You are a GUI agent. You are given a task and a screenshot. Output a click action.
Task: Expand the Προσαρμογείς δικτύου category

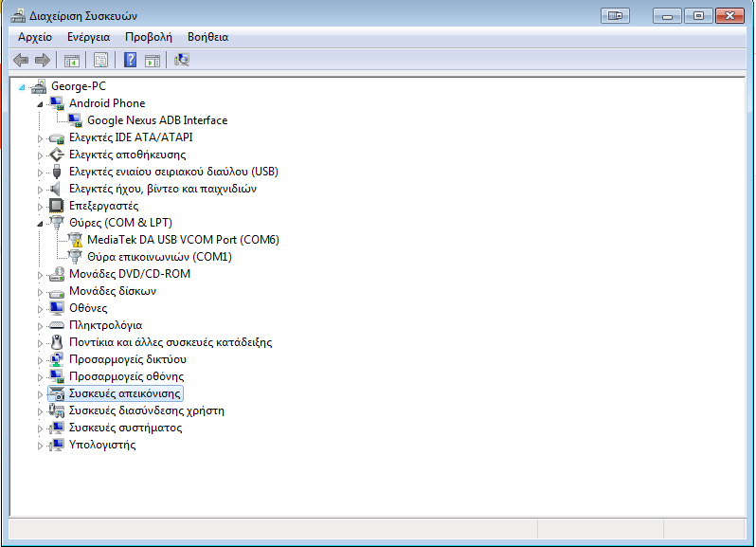[x=41, y=360]
